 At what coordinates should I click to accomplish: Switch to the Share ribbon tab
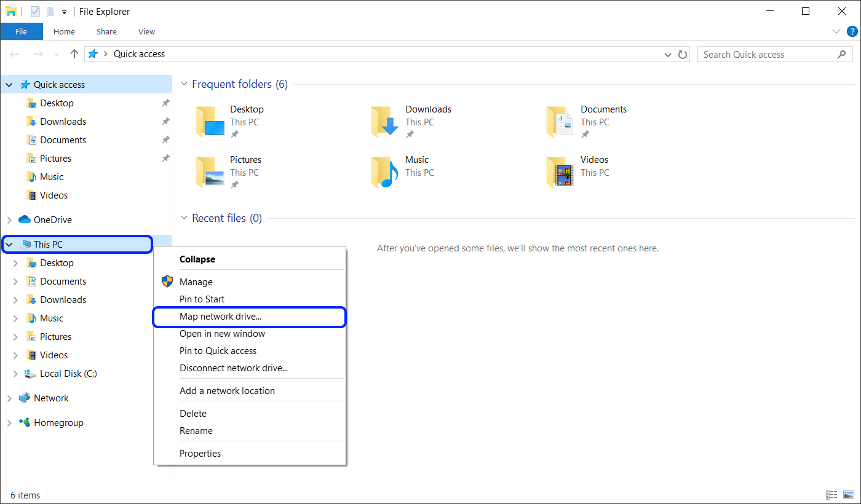[106, 31]
